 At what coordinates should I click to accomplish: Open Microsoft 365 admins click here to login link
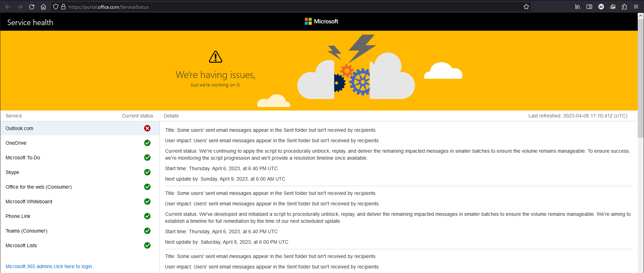pos(49,266)
